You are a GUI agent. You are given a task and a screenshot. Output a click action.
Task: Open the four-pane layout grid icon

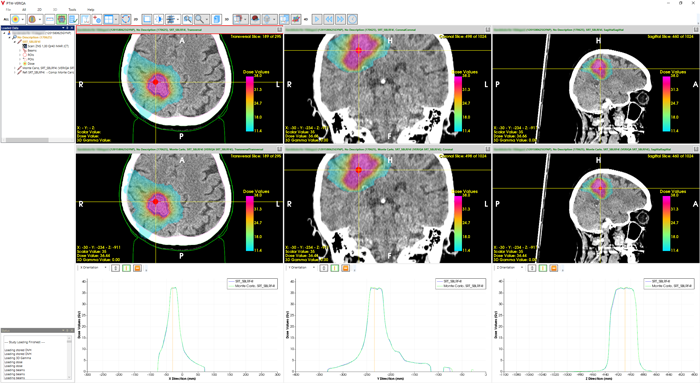(108, 19)
